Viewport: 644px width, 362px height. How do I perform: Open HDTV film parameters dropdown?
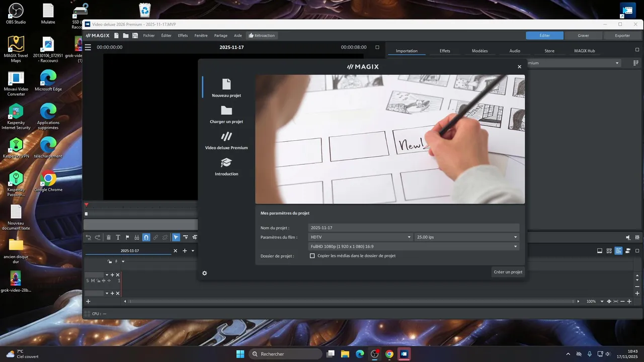click(360, 237)
